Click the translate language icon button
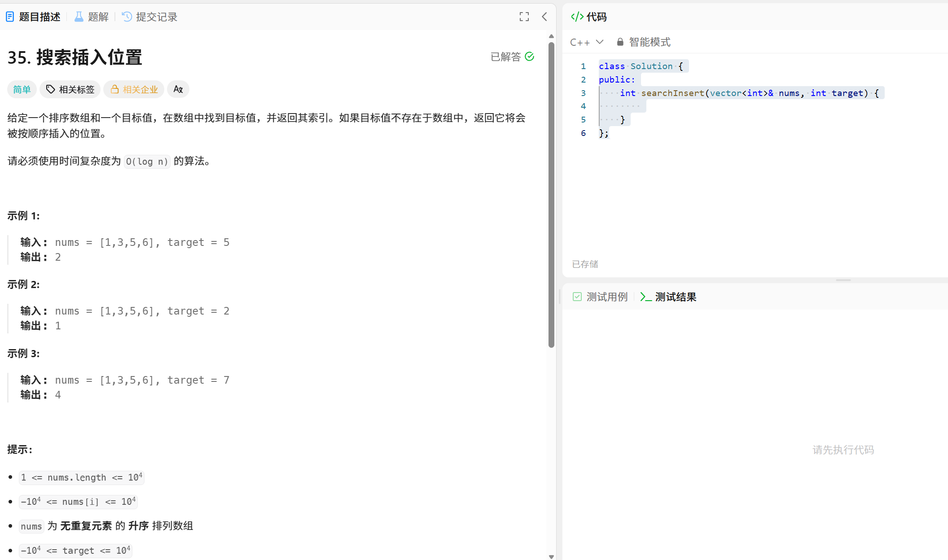 coord(178,89)
